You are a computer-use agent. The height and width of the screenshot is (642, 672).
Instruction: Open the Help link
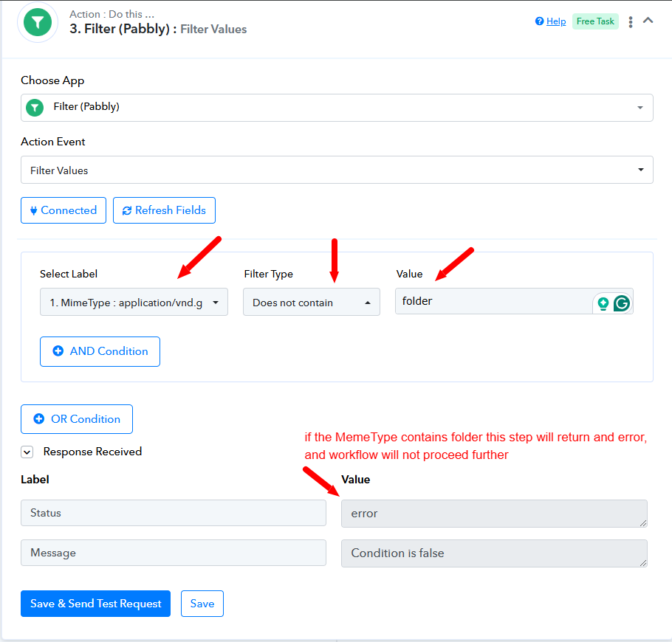coord(556,21)
